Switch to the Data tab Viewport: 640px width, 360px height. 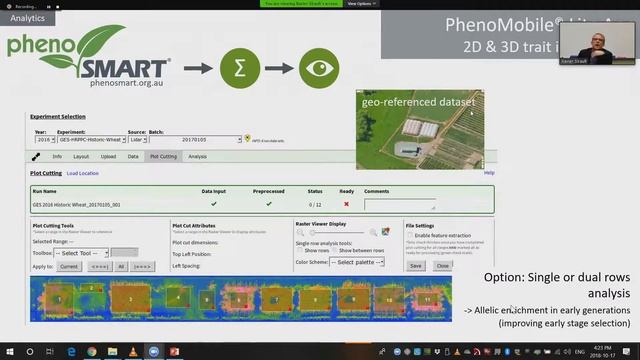(133, 156)
